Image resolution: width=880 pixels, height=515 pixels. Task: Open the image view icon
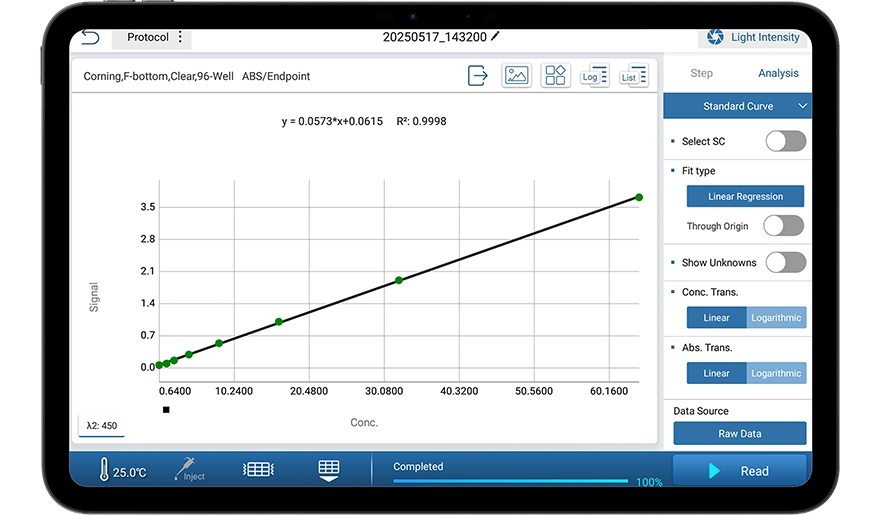[x=516, y=75]
